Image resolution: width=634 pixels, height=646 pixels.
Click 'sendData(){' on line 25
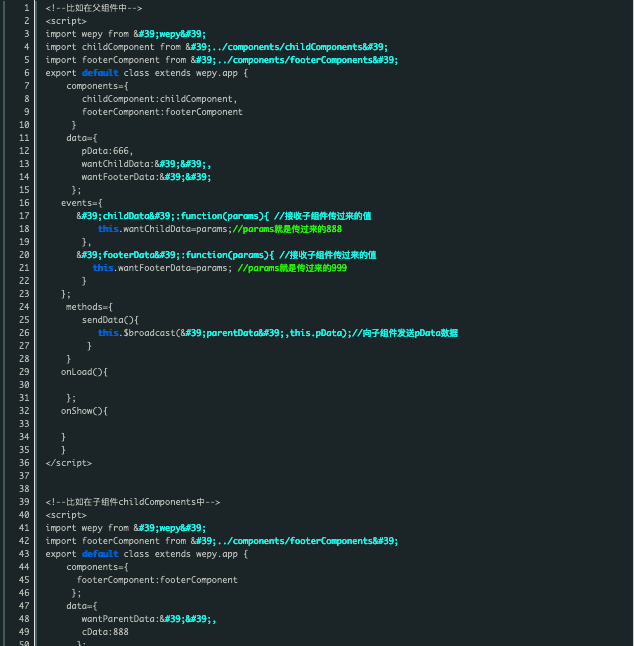110,320
